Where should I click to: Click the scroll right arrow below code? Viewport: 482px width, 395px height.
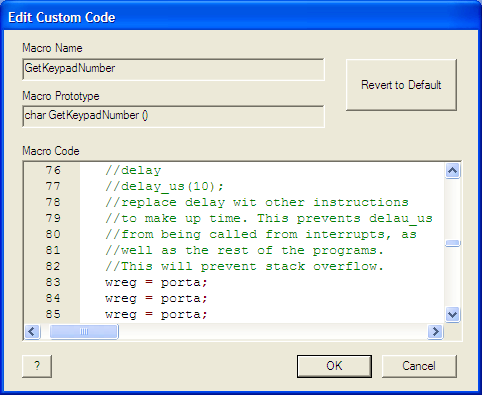(435, 332)
